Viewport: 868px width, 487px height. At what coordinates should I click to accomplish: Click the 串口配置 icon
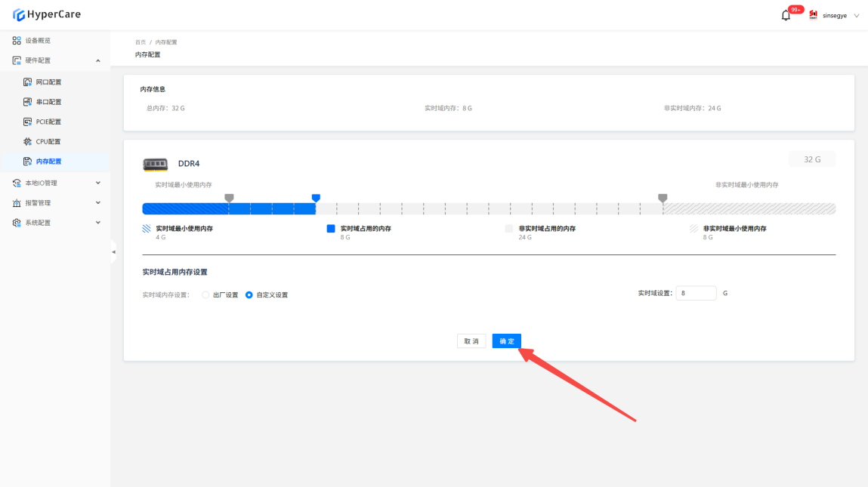point(28,102)
